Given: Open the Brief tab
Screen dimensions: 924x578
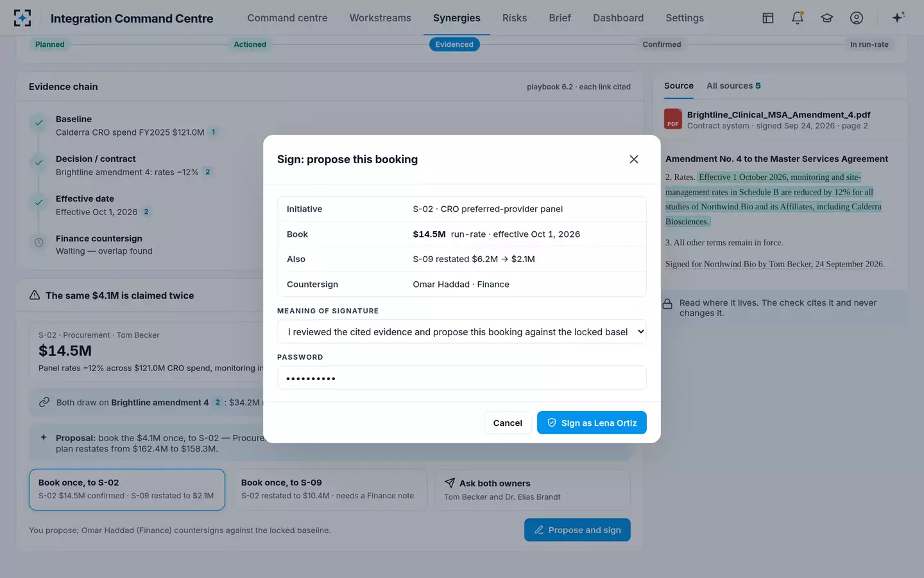Looking at the screenshot, I should click(x=560, y=18).
